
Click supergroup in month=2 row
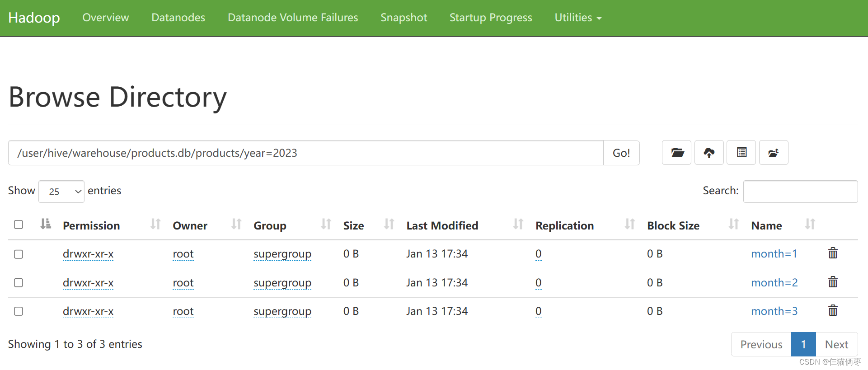point(282,283)
